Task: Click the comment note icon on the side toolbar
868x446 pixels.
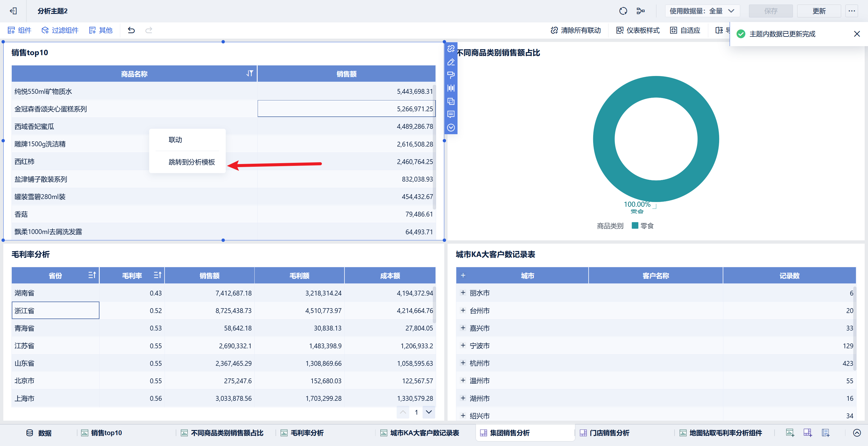Action: pyautogui.click(x=451, y=114)
